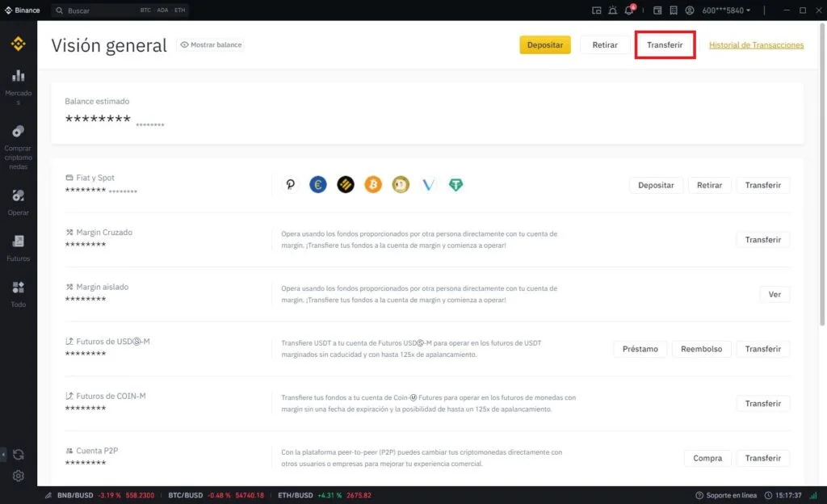Viewport: 827px width, 504px height.
Task: Expand the collapsed sidebar arrow
Action: pyautogui.click(x=3, y=455)
